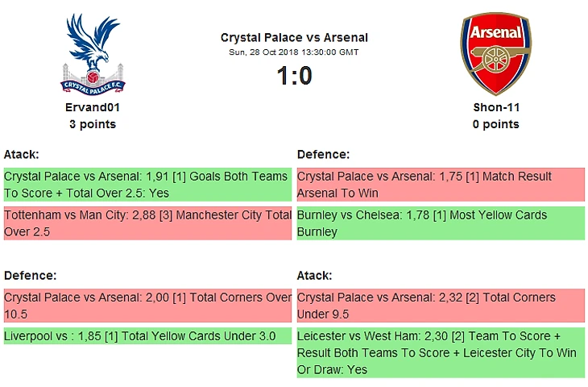
Task: Select the Total Corners Under 9.5 bet
Action: pyautogui.click(x=441, y=306)
